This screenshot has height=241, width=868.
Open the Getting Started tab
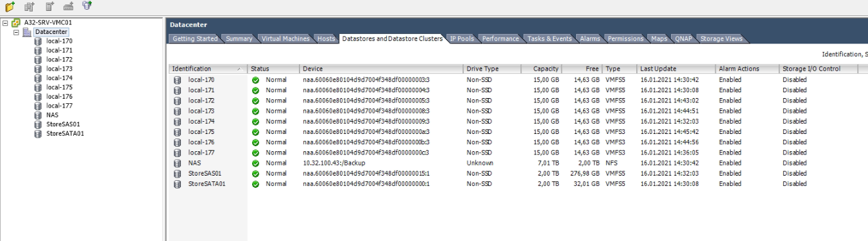(196, 39)
